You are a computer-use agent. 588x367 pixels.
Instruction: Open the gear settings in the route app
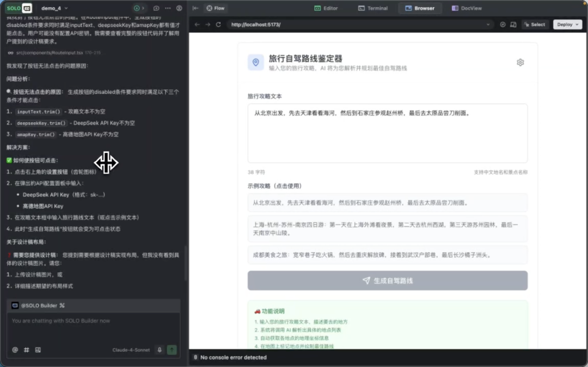coord(520,62)
